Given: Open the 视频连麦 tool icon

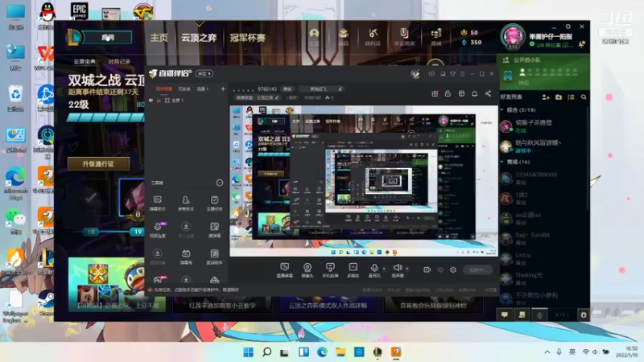Looking at the screenshot, I should pos(157,230).
